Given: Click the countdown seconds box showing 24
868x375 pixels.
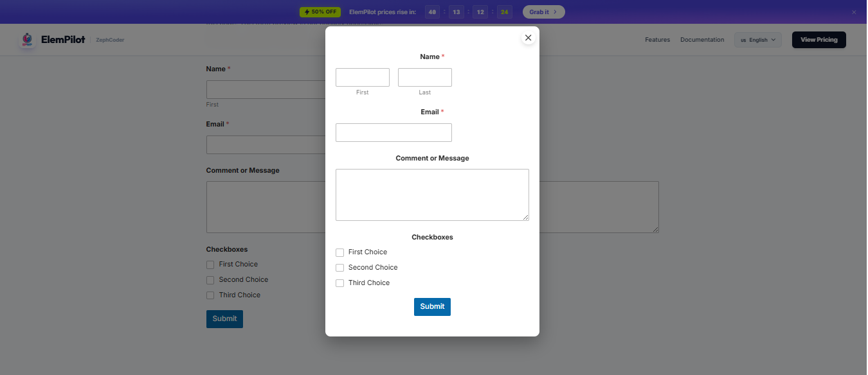Looking at the screenshot, I should 505,12.
